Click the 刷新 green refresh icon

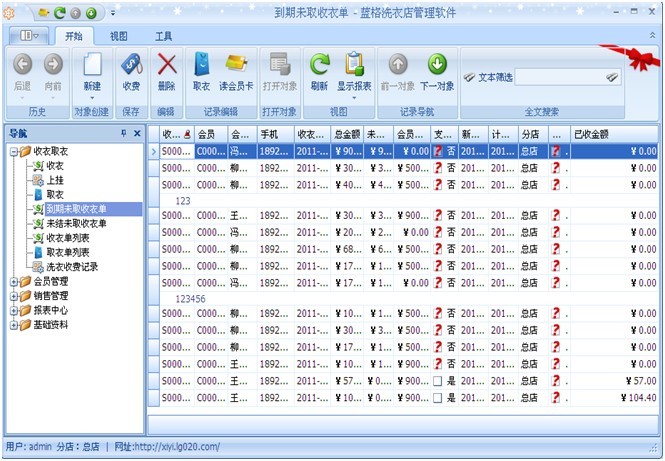(319, 64)
